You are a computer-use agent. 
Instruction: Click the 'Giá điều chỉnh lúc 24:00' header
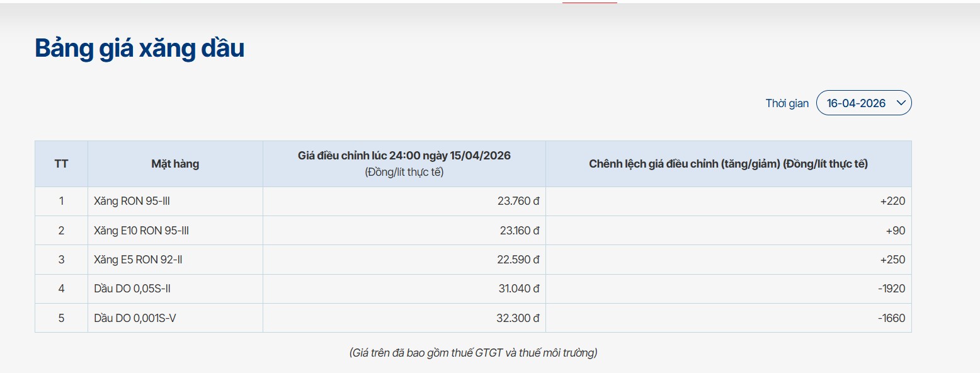coord(404,156)
